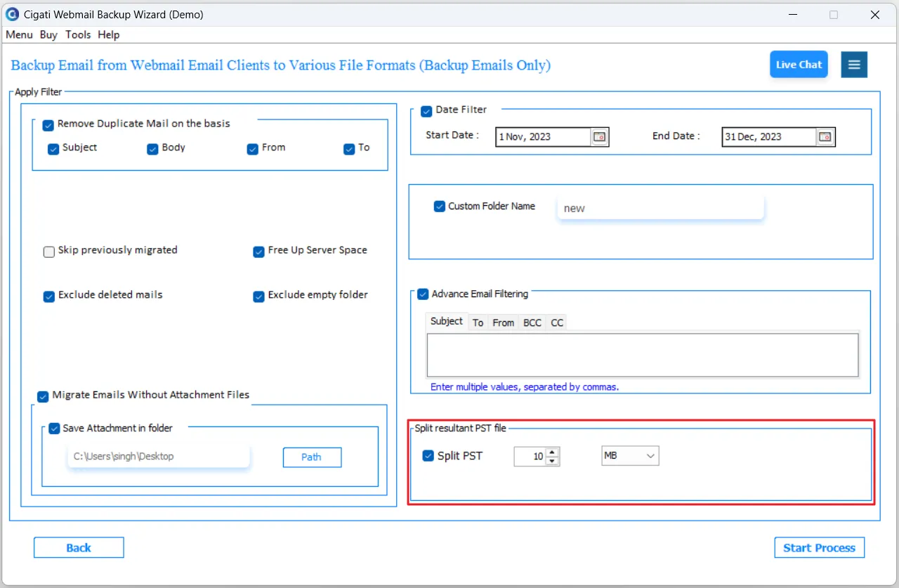The image size is (899, 588).
Task: Toggle Migrate Emails Without Attachment Files
Action: tap(43, 396)
